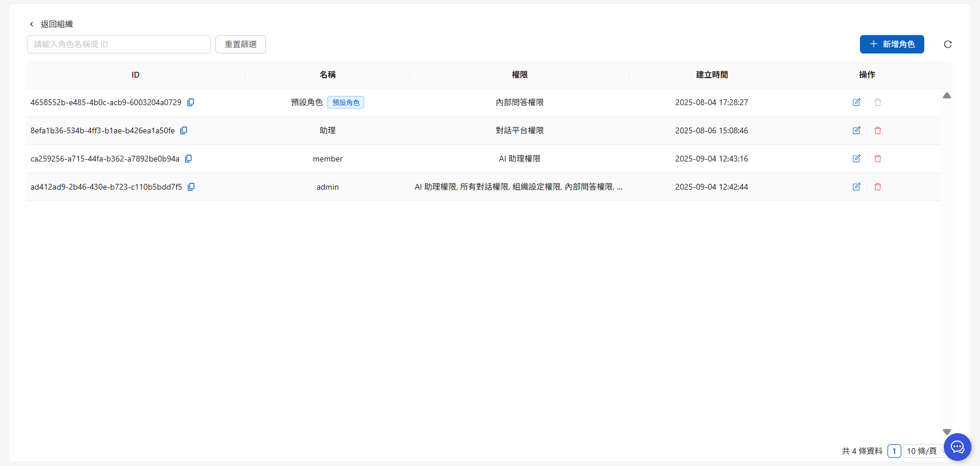
Task: Copy the admin role ID
Action: click(x=191, y=187)
